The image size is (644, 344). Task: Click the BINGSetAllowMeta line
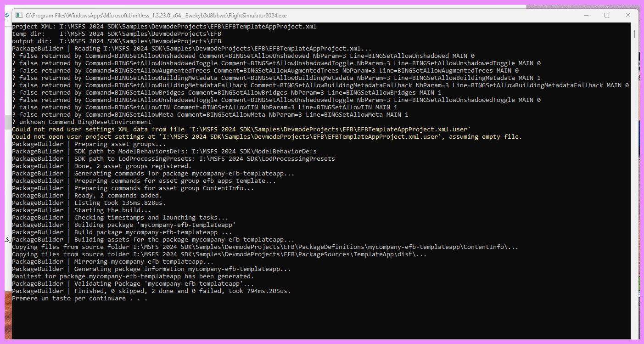[210, 115]
